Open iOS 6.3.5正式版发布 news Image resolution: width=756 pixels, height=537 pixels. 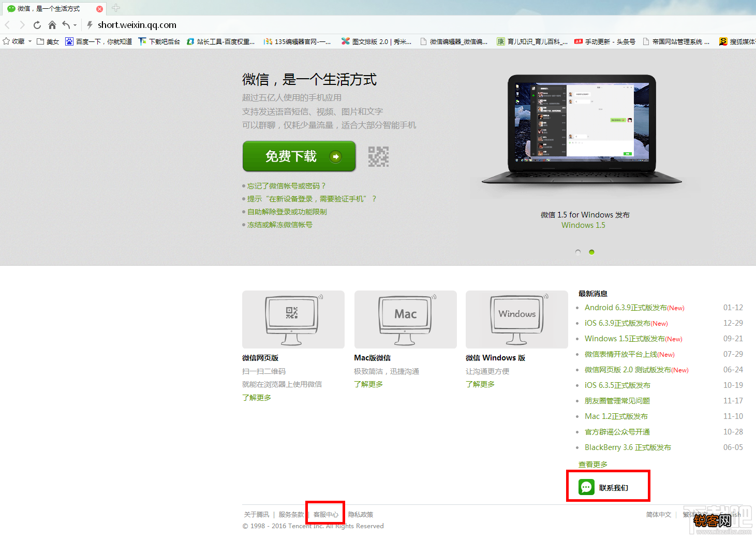617,385
